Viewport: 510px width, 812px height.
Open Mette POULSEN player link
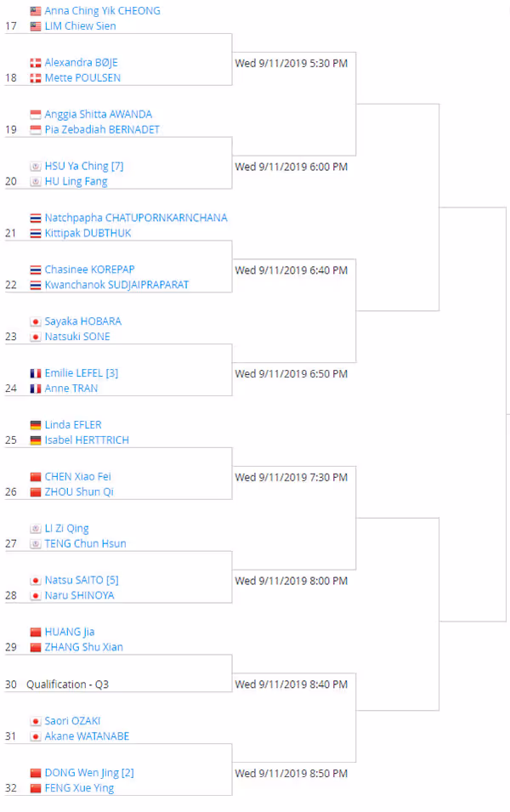tap(82, 77)
